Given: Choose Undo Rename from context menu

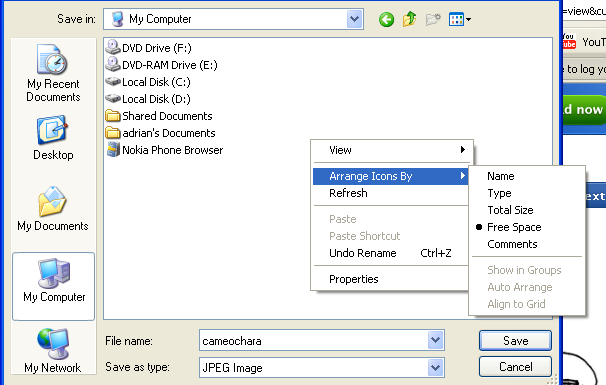Looking at the screenshot, I should (391, 253).
